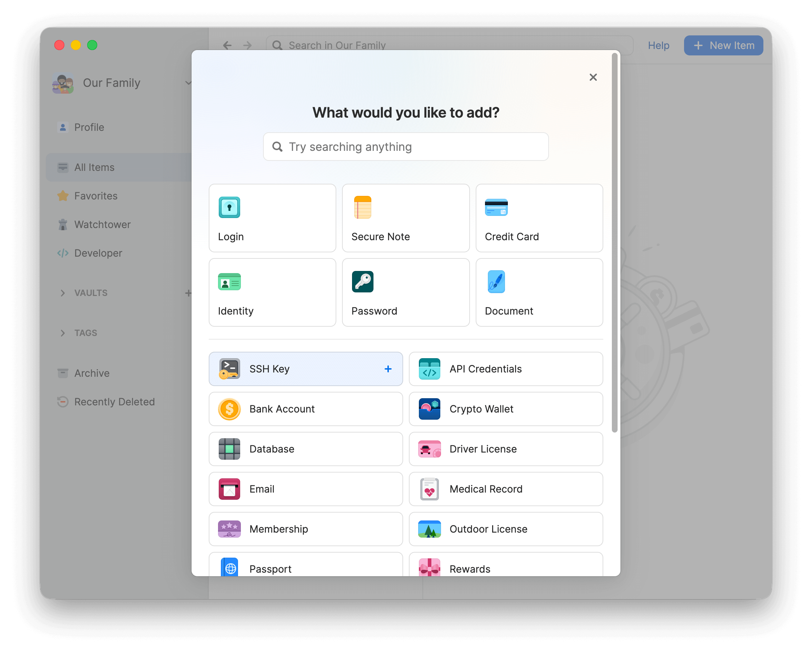Click the dialog's vertical scrollbar

pos(614,241)
